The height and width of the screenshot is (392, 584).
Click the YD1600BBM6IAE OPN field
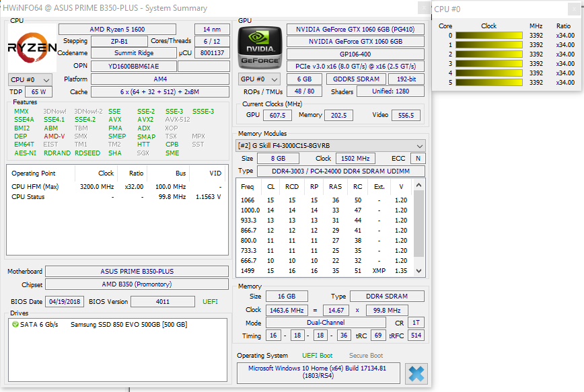click(134, 67)
